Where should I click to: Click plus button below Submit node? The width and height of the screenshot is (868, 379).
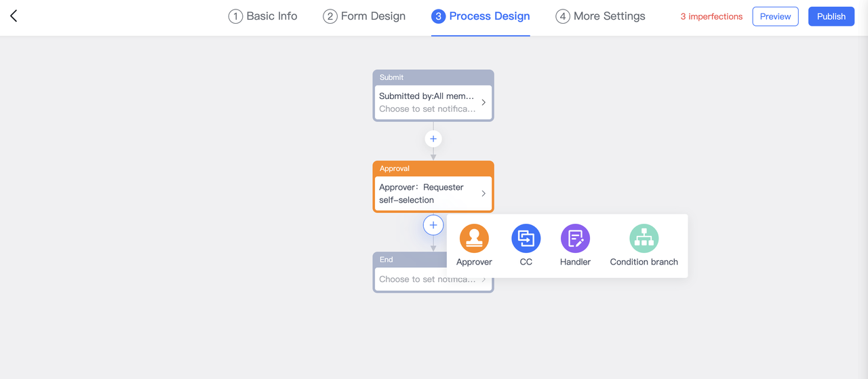(433, 139)
